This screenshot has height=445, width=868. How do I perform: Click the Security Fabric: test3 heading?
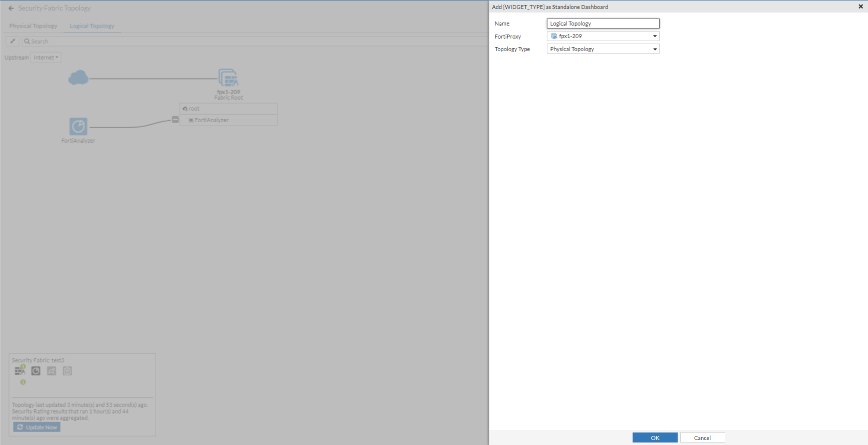pyautogui.click(x=38, y=360)
